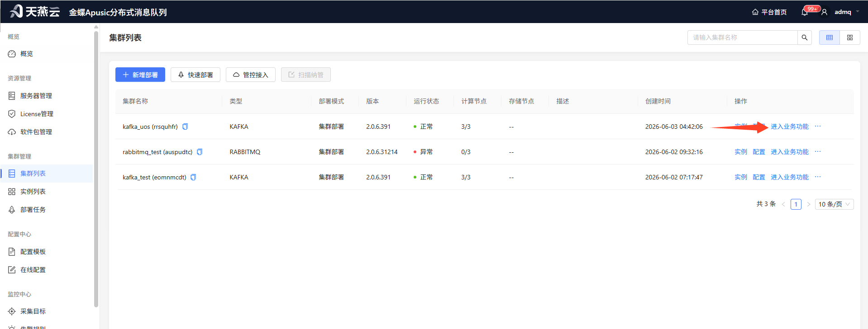Switch to table list view

click(830, 38)
